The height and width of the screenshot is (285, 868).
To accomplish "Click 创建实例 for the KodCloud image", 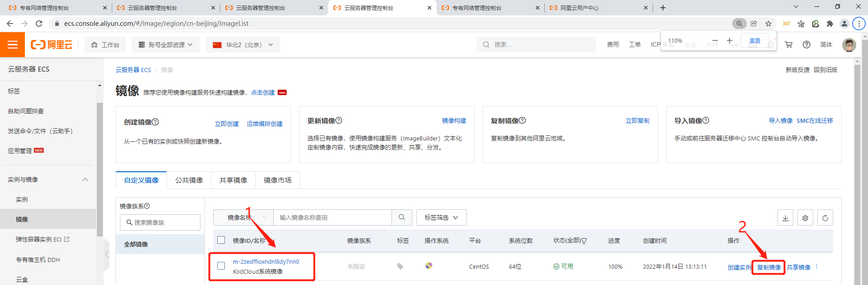I will pyautogui.click(x=739, y=267).
